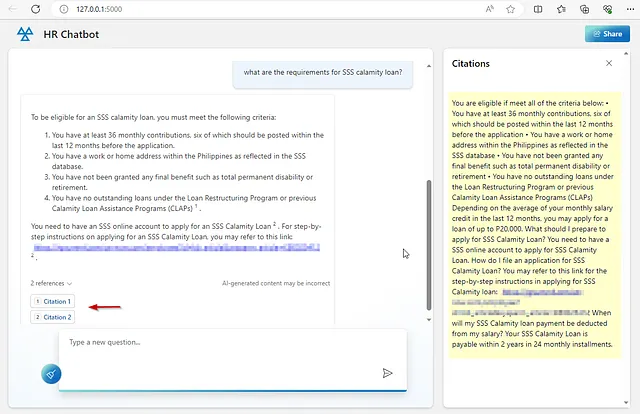Click 'AI-generated content may be incorrect' notice
Image resolution: width=640 pixels, height=414 pixels.
point(276,283)
